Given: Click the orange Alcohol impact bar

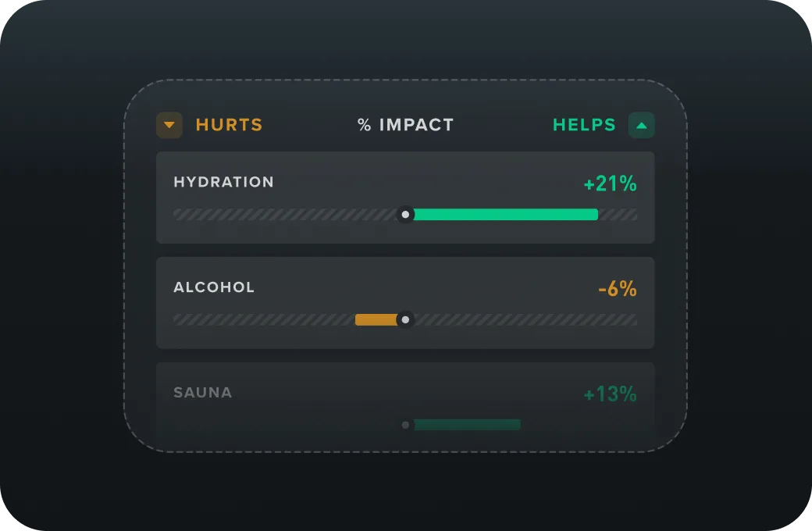Looking at the screenshot, I should 376,319.
